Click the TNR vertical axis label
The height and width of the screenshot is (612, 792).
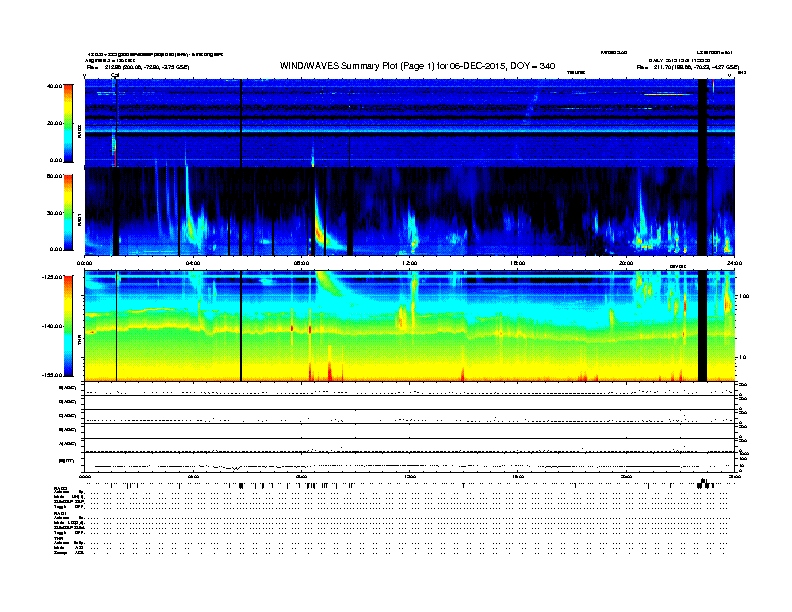point(79,342)
